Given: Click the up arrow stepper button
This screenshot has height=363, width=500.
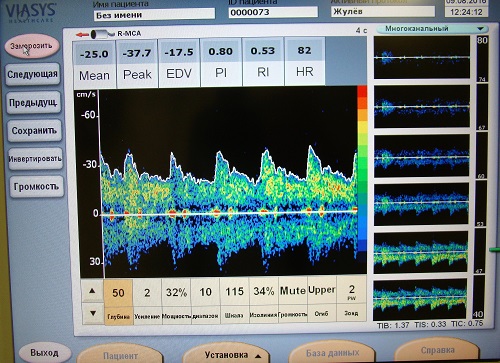Looking at the screenshot, I should coord(93,291).
